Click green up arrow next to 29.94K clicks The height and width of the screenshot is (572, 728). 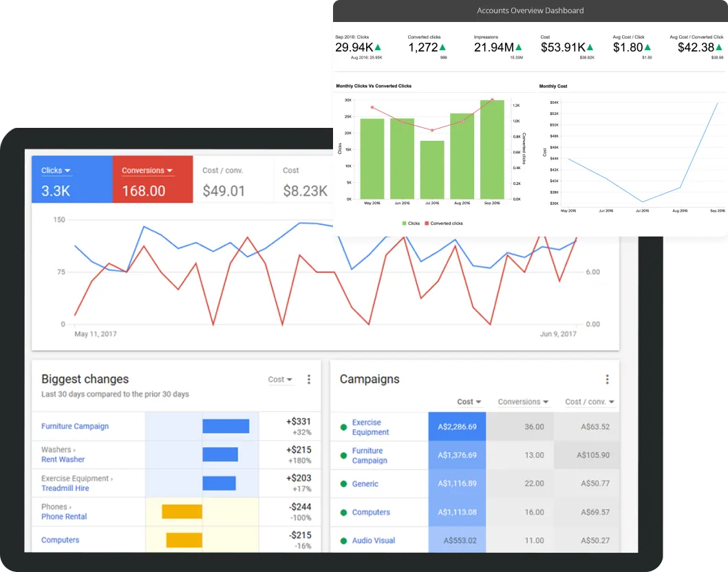point(378,47)
